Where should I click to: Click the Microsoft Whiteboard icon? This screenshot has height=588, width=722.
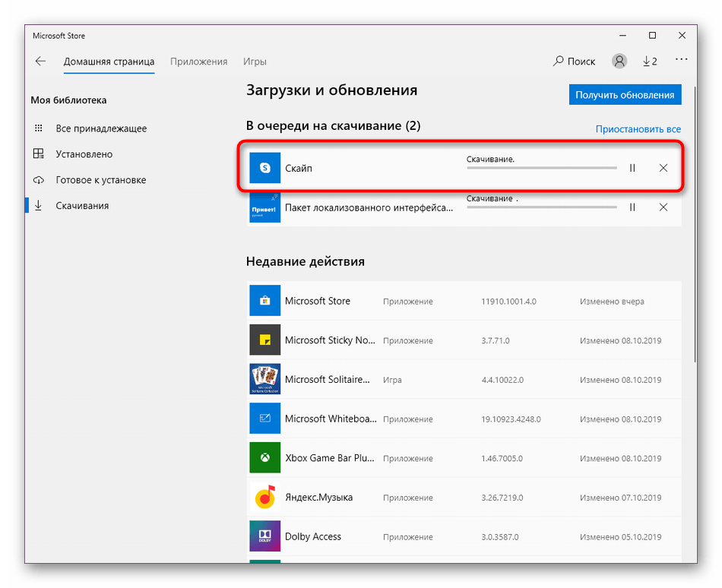pos(264,419)
